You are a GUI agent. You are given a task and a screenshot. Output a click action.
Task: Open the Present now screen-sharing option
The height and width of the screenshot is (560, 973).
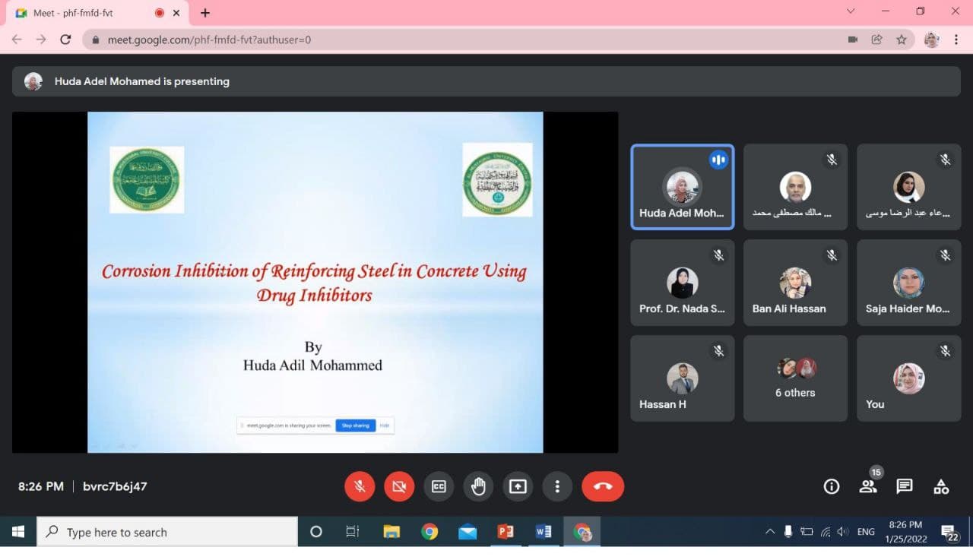(518, 486)
